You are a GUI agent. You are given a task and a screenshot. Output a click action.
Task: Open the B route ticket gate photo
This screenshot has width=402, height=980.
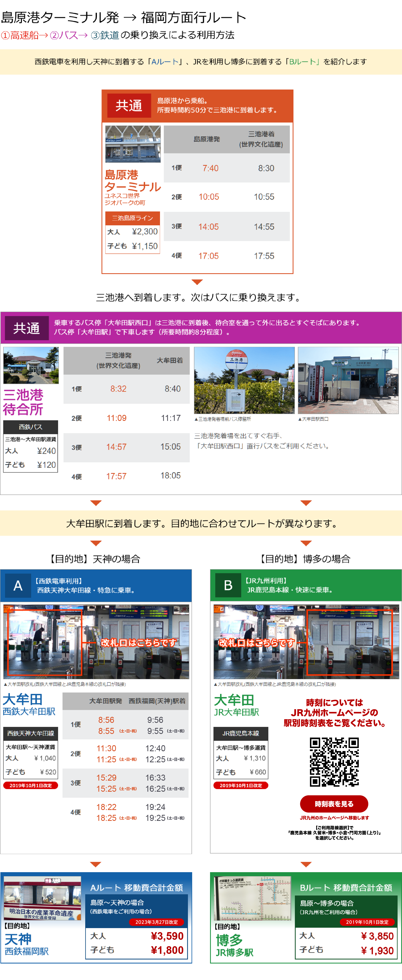coord(306,641)
